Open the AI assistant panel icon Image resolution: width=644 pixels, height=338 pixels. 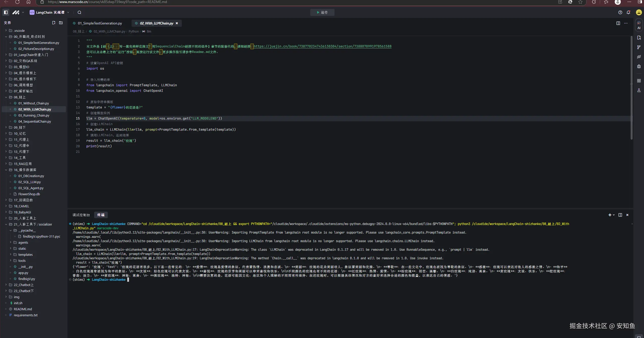(639, 25)
